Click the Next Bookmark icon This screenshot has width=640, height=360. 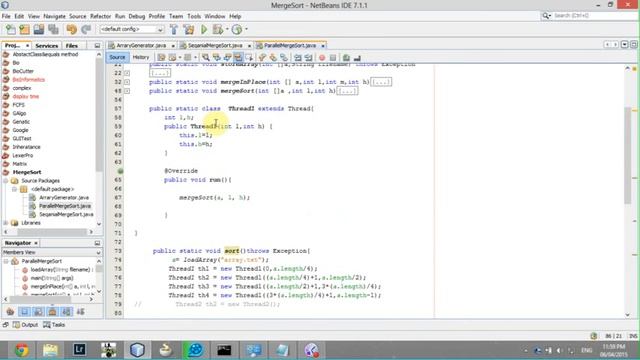pyautogui.click(x=273, y=58)
